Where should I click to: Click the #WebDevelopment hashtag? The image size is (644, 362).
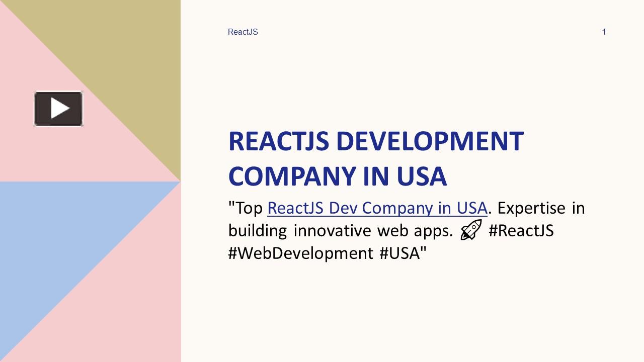point(300,253)
